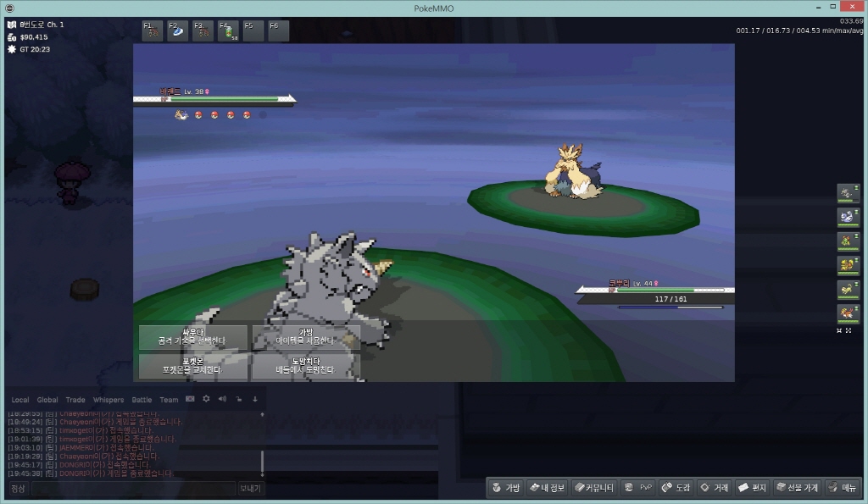
Task: Toggle the chat window lock
Action: pyautogui.click(x=239, y=399)
